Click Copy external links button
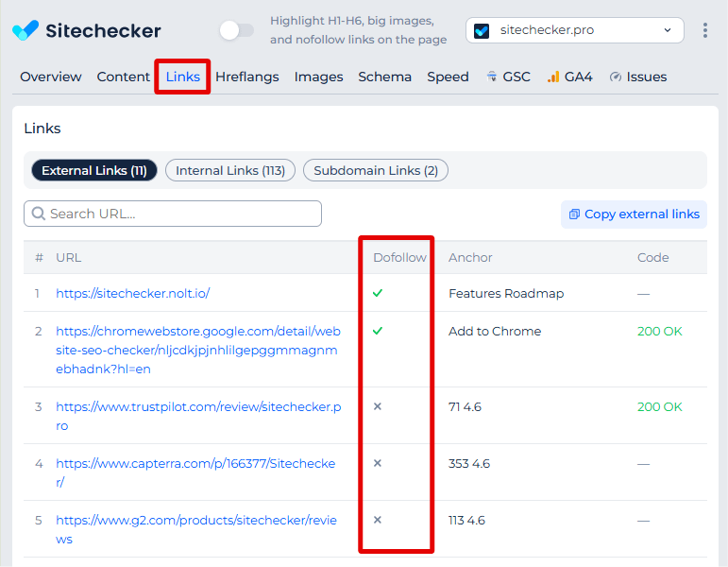 coord(634,215)
